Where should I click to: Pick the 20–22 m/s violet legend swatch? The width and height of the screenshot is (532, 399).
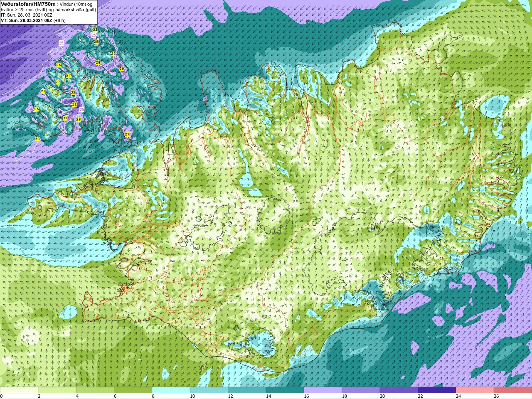(399, 390)
